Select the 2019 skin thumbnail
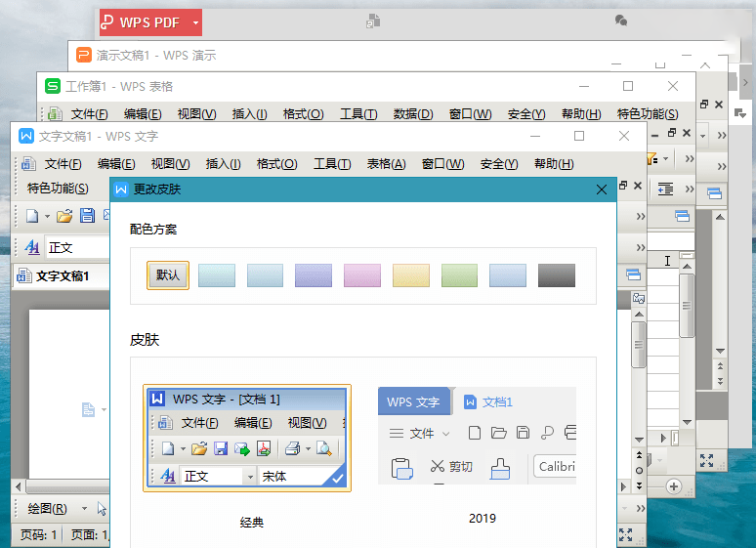This screenshot has width=756, height=548. [477, 435]
